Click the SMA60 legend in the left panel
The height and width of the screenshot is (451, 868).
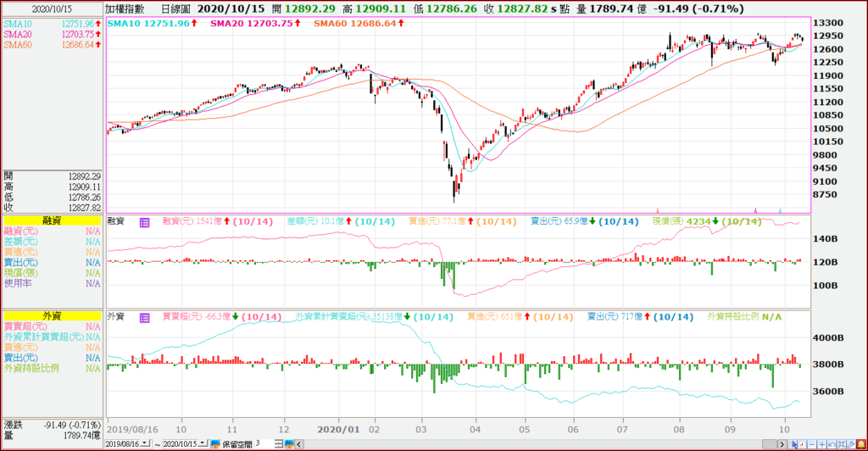pyautogui.click(x=52, y=45)
